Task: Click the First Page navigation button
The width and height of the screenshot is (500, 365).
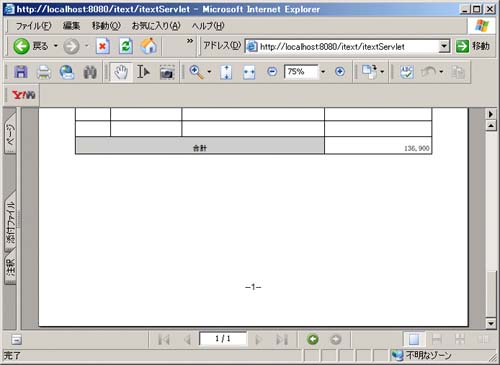Action: [x=164, y=340]
